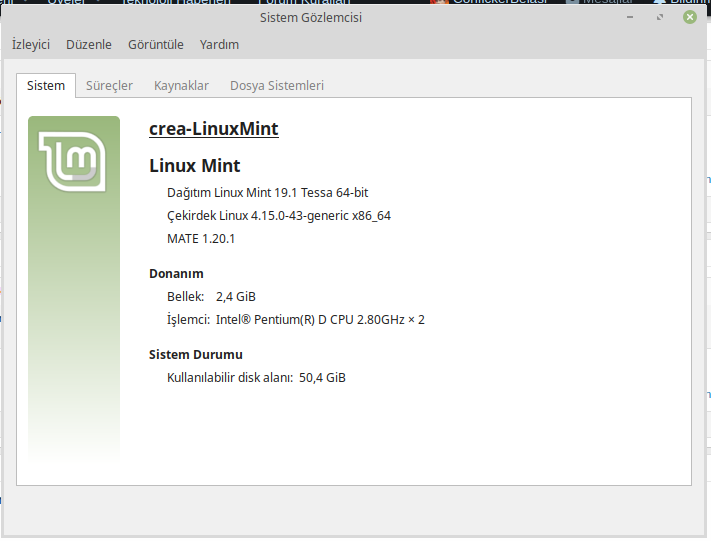Image resolution: width=711 pixels, height=541 pixels.
Task: Click the Sistem Gözlemcisi window title
Action: point(311,18)
